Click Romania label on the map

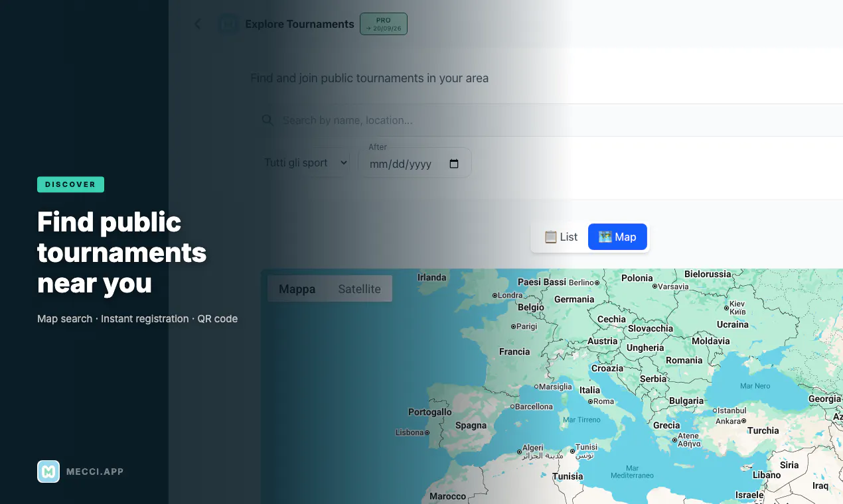pyautogui.click(x=684, y=360)
